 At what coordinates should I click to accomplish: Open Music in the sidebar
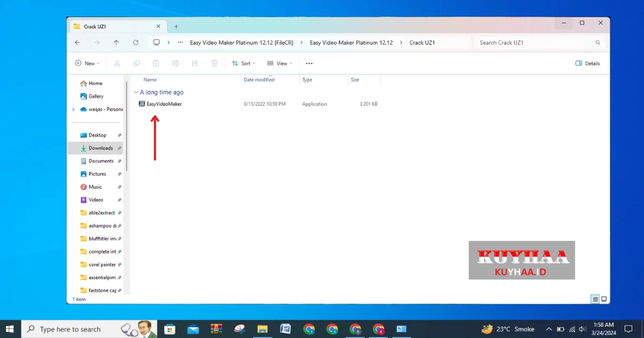[x=96, y=187]
